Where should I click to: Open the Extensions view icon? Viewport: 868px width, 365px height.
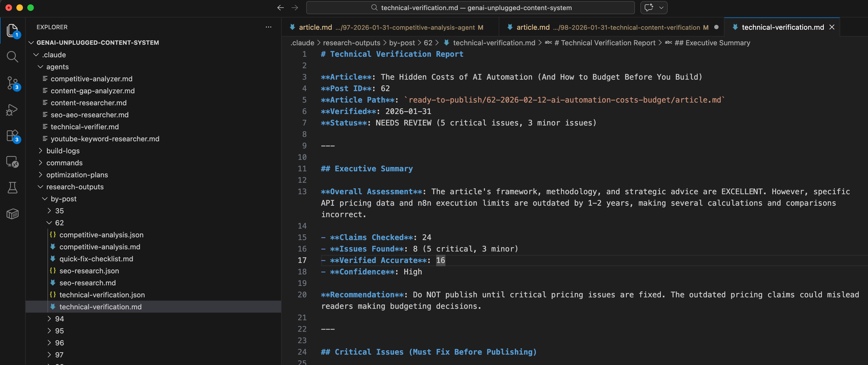click(13, 136)
